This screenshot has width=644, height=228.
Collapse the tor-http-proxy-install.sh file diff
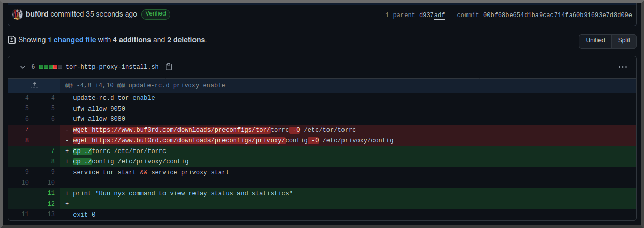click(22, 67)
